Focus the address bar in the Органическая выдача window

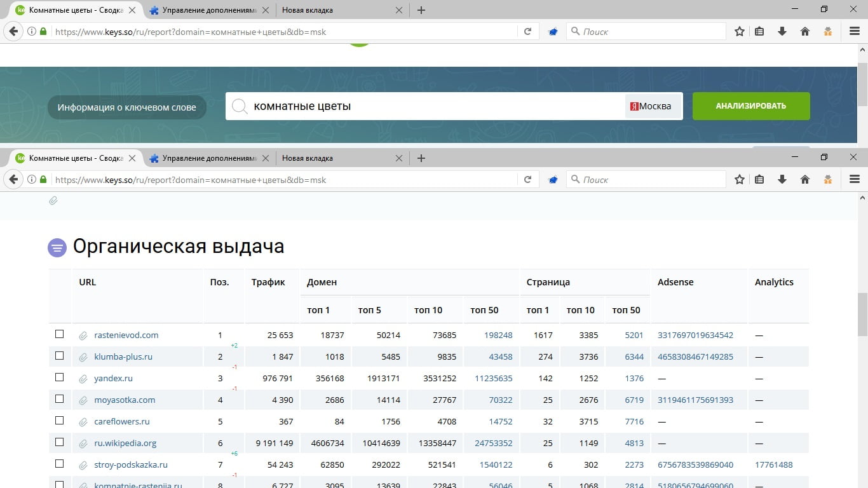click(x=286, y=180)
